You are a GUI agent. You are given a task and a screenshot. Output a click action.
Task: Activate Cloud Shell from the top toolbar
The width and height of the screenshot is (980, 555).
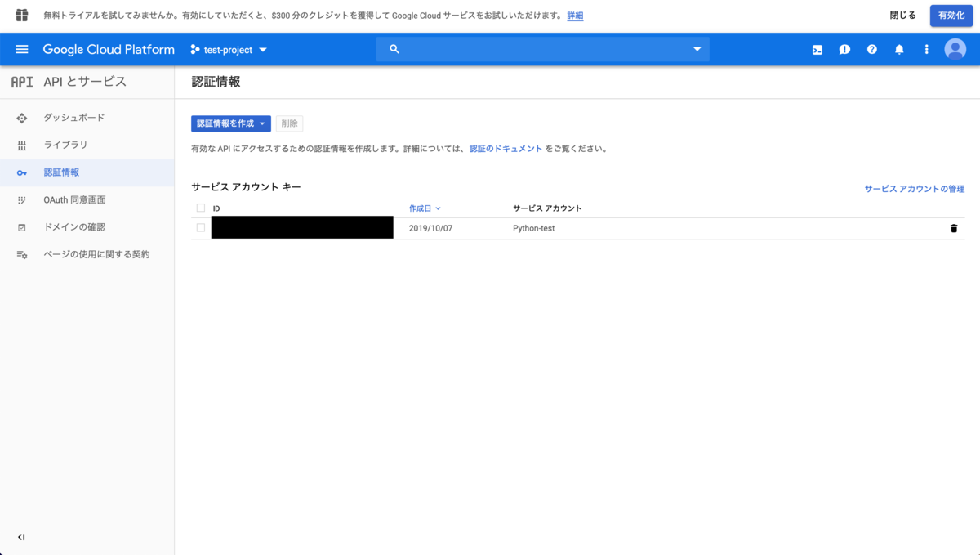817,49
